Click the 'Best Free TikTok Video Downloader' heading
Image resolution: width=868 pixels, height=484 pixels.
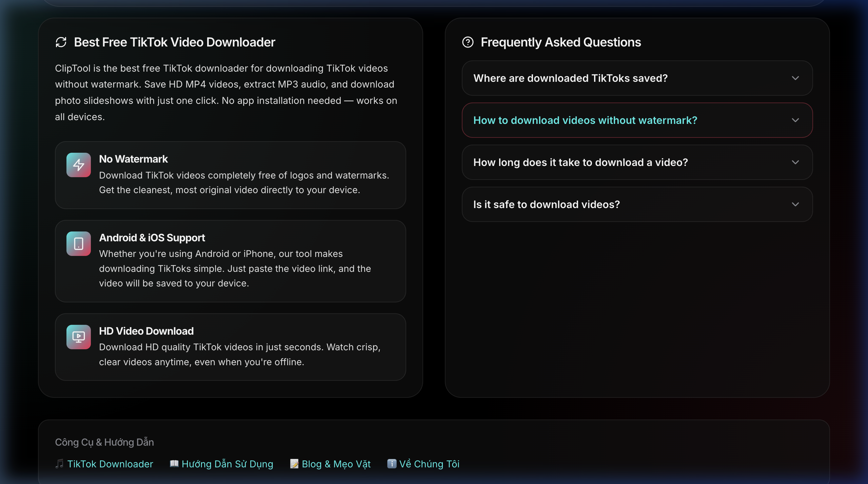click(175, 42)
